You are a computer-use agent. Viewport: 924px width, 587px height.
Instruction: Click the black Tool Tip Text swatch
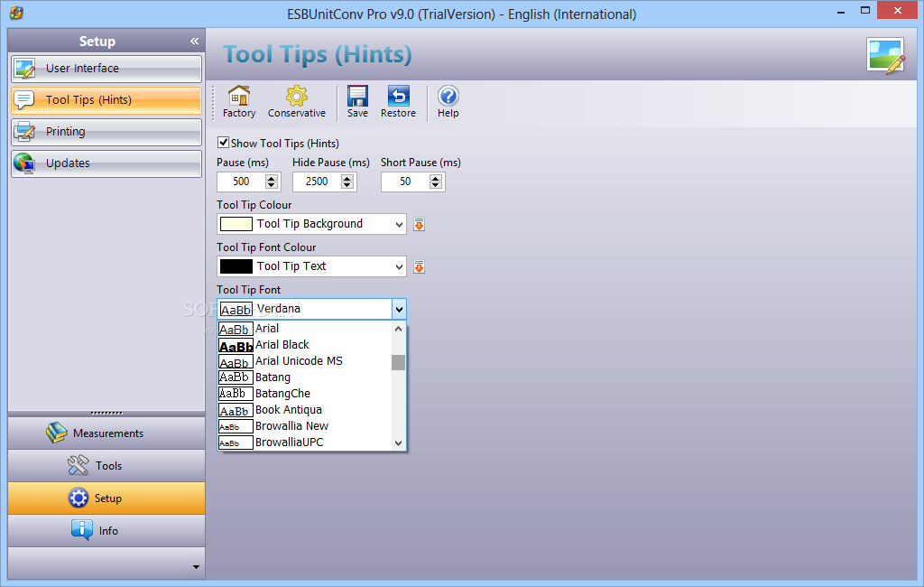(x=236, y=266)
